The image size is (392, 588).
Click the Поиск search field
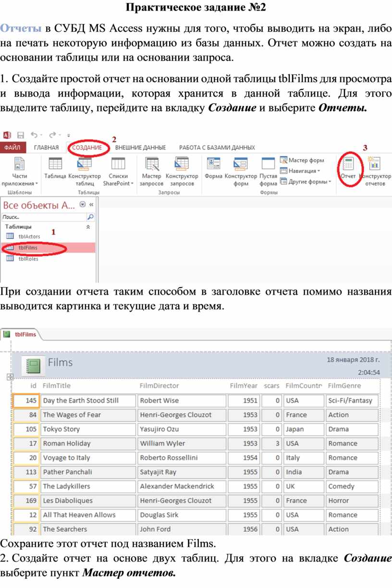pos(43,217)
